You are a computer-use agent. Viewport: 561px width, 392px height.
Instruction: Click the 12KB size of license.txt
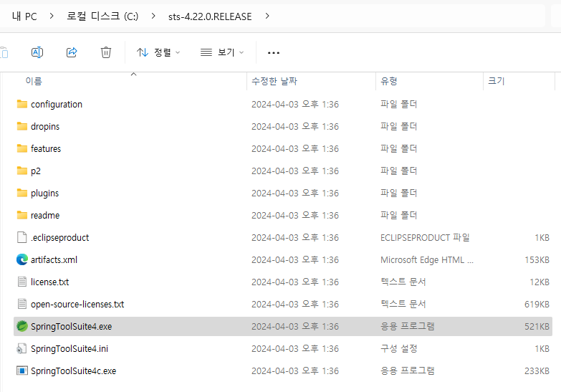(x=540, y=282)
